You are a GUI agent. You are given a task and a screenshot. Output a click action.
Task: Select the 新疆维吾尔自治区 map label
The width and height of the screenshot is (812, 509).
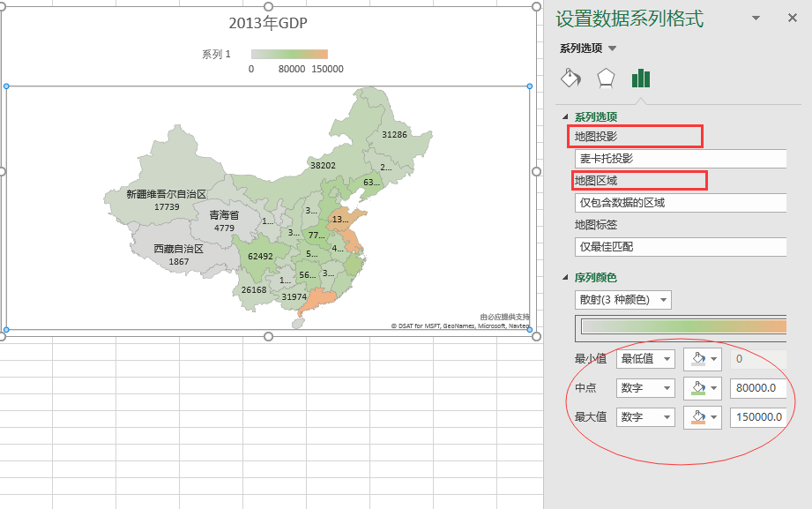[167, 194]
